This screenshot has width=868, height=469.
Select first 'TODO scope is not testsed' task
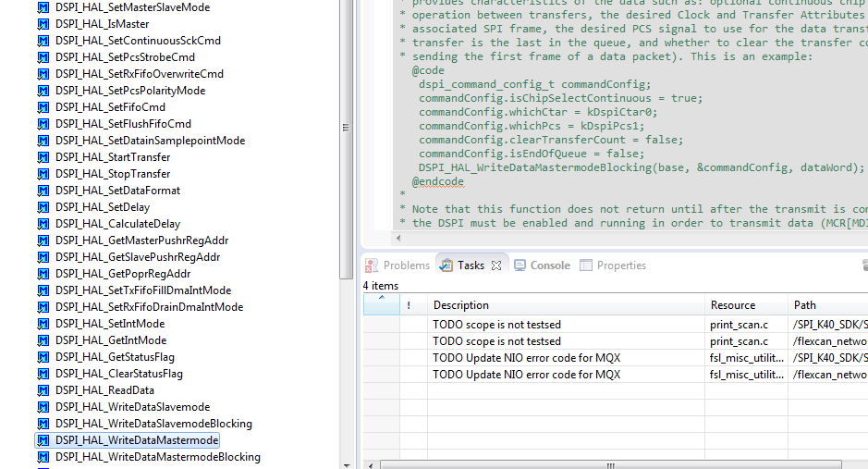pos(496,325)
